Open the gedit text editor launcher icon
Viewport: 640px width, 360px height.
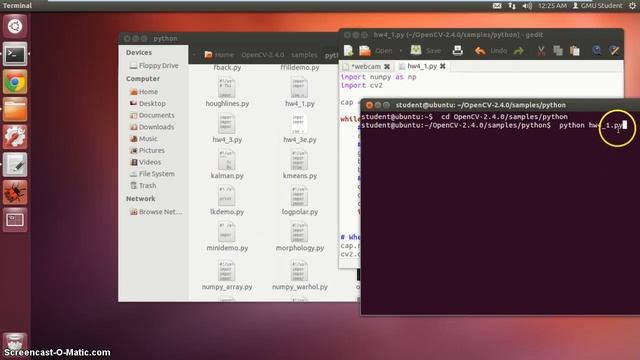click(15, 165)
